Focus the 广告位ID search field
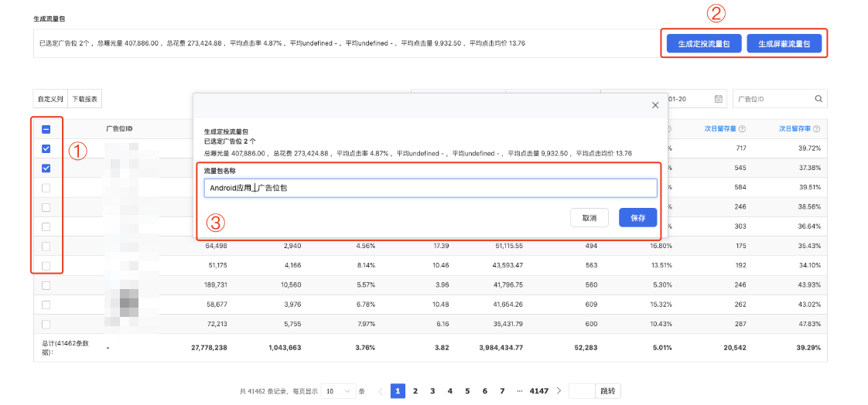 [x=780, y=99]
